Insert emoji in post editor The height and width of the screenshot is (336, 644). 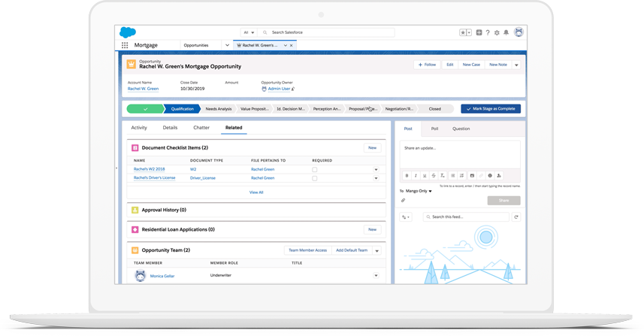pos(490,176)
